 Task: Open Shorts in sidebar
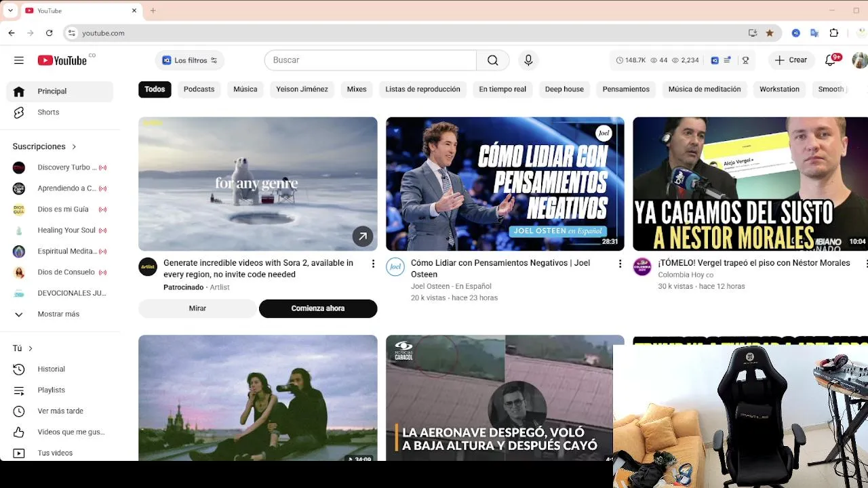[x=60, y=113]
